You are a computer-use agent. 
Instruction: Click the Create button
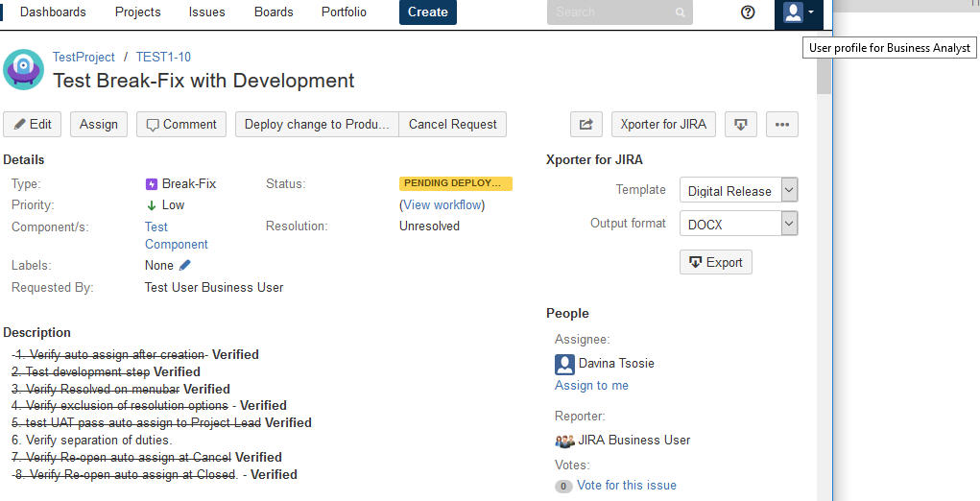coord(428,12)
